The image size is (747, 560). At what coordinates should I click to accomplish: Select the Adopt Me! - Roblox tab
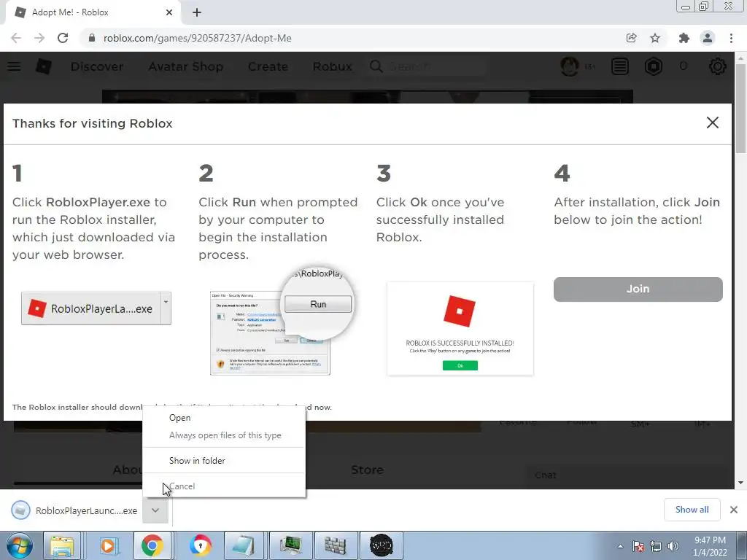93,12
